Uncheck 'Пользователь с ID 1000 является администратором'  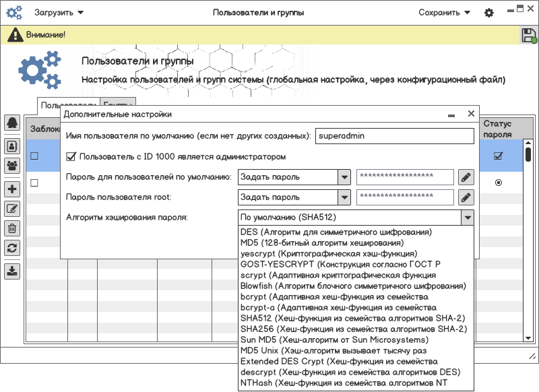click(x=71, y=157)
